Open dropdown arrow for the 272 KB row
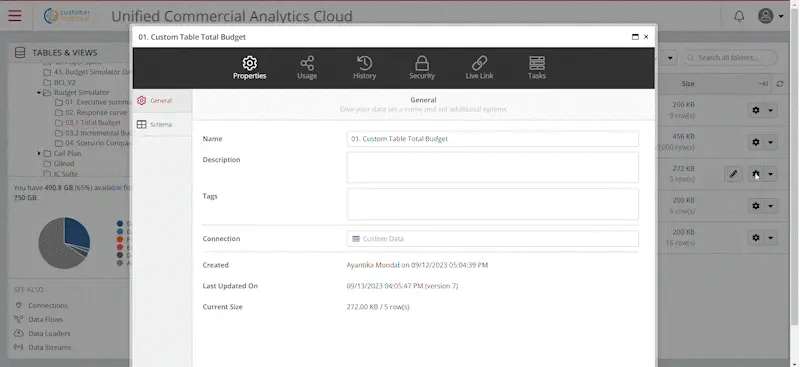This screenshot has height=367, width=800. pos(770,174)
